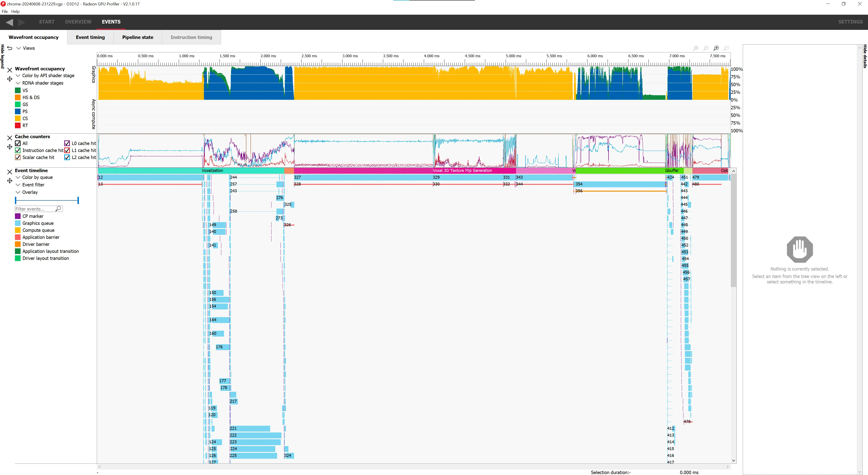Click the zoom out magnifier icon
The width and height of the screenshot is (868, 475).
[x=726, y=48]
